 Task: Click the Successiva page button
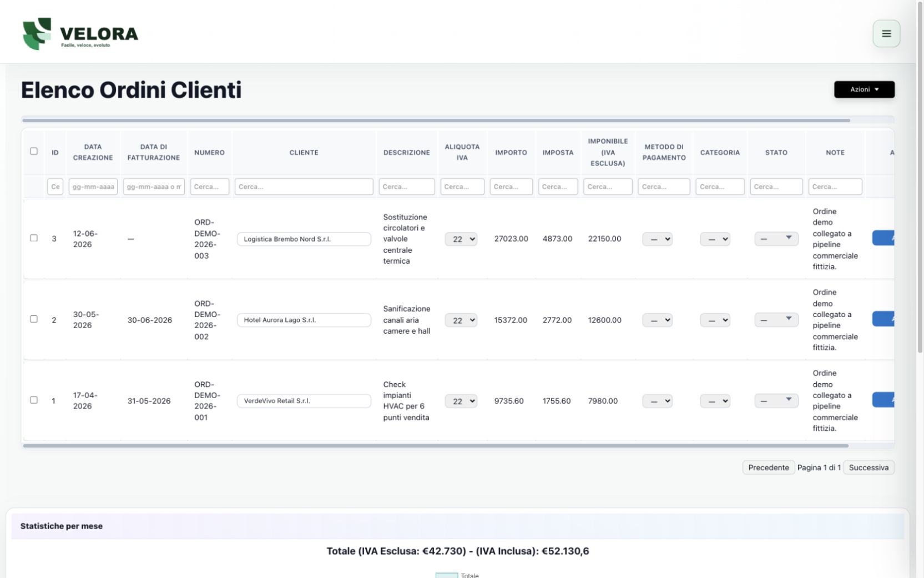[869, 468]
